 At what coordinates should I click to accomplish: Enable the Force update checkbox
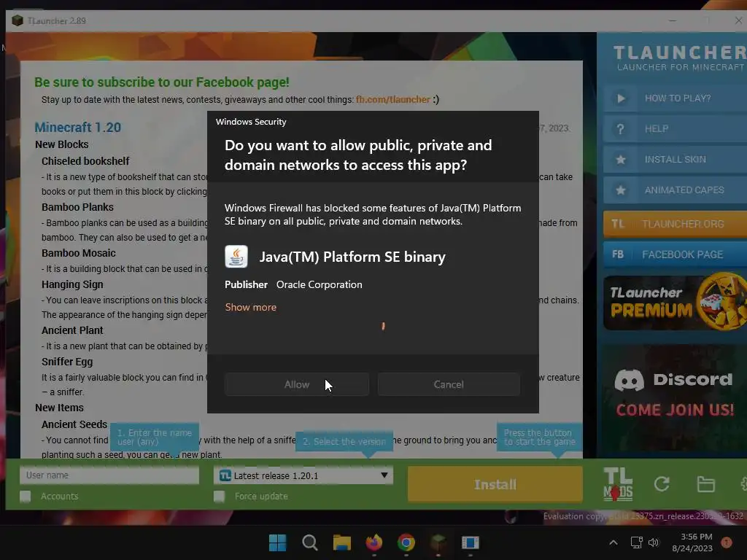pos(219,496)
